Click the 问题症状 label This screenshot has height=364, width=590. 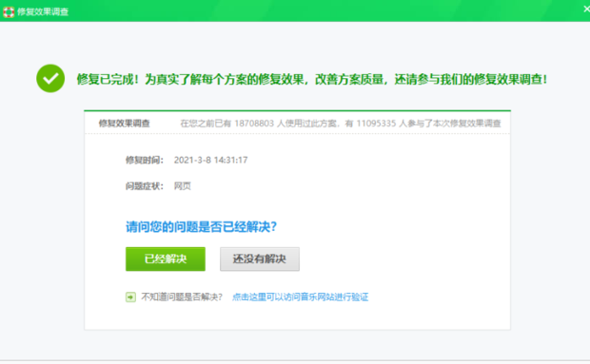[x=145, y=186]
